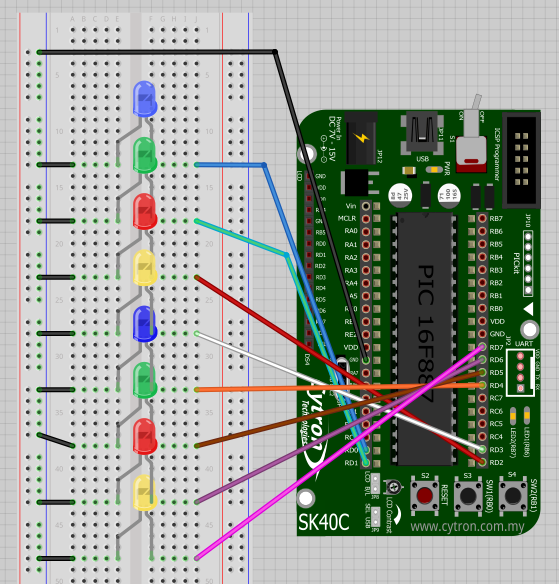559x584 pixels.
Task: Select the yellow LED beside the dark red wire
Action: coord(145,267)
